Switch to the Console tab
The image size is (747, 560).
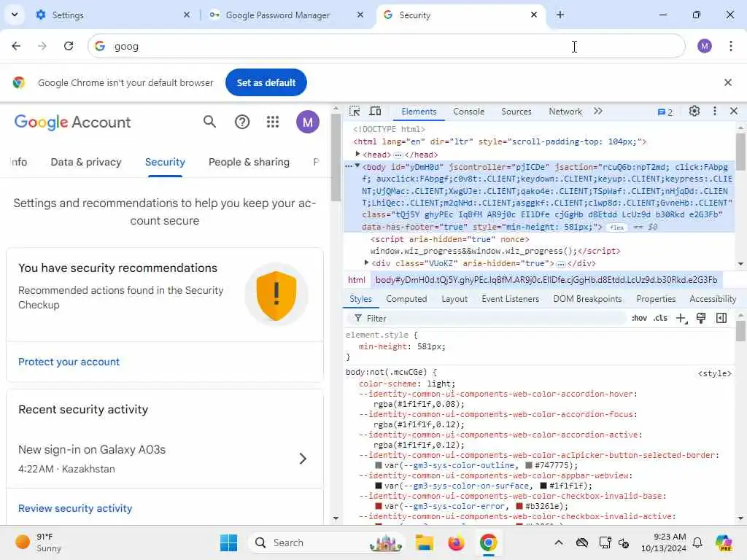click(x=469, y=112)
